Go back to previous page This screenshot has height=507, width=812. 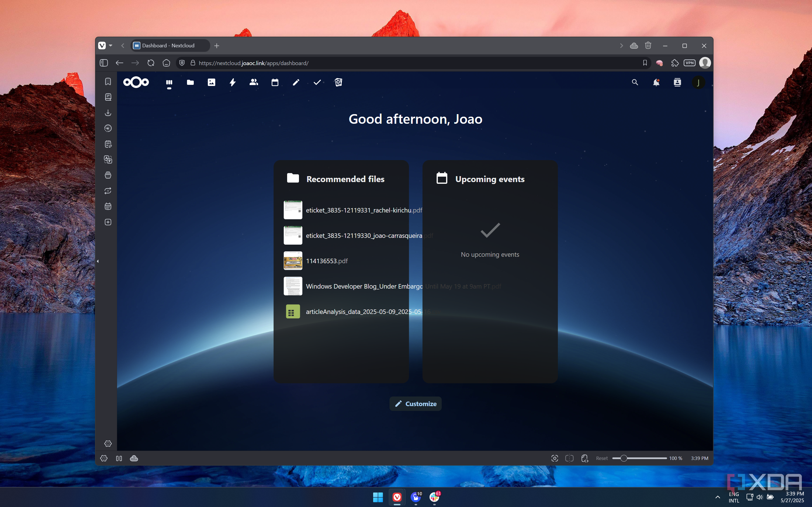120,63
